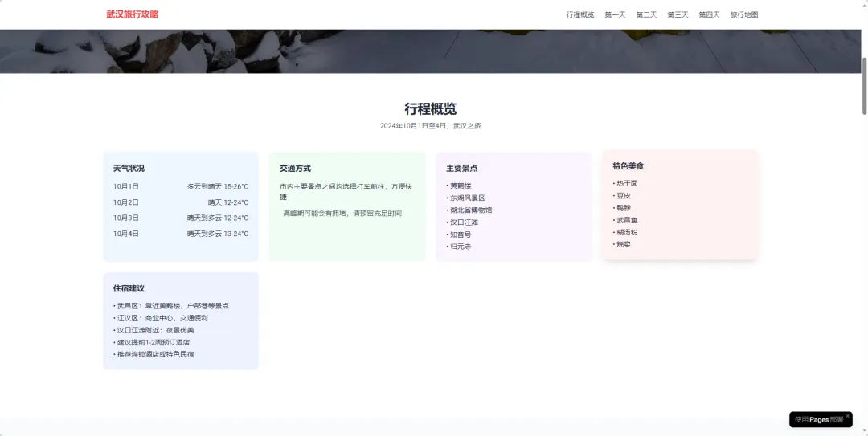Click the 武汉旅行攻略 site logo

132,14
